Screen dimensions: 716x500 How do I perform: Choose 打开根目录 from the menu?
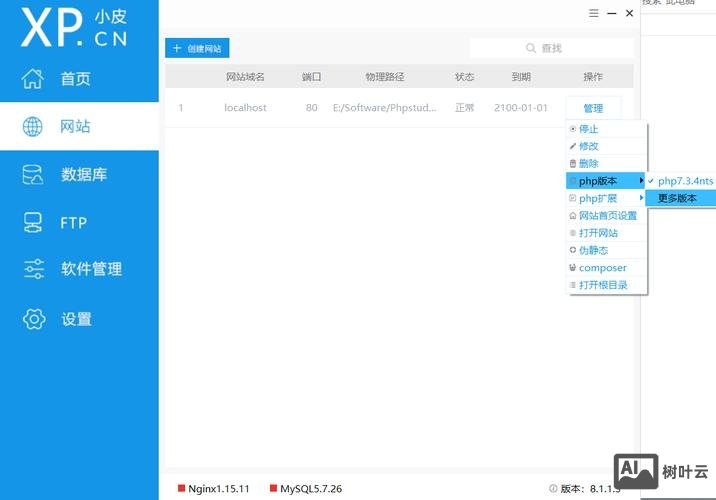click(x=606, y=285)
